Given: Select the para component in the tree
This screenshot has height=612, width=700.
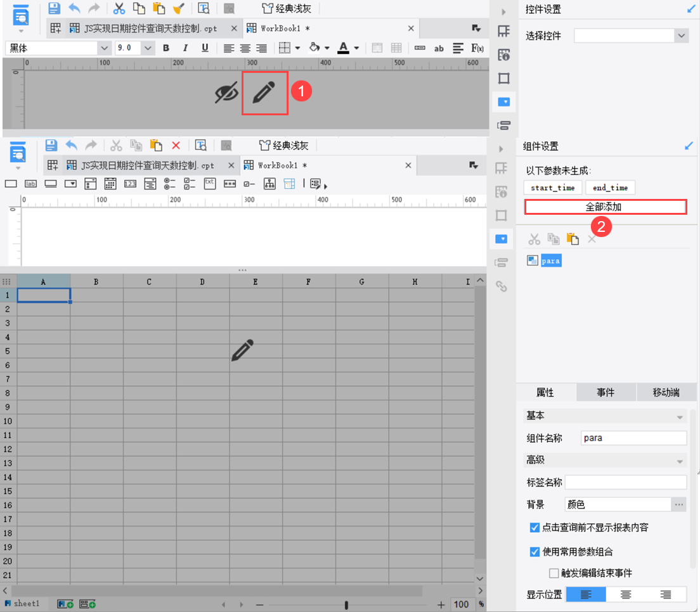Looking at the screenshot, I should (x=551, y=261).
